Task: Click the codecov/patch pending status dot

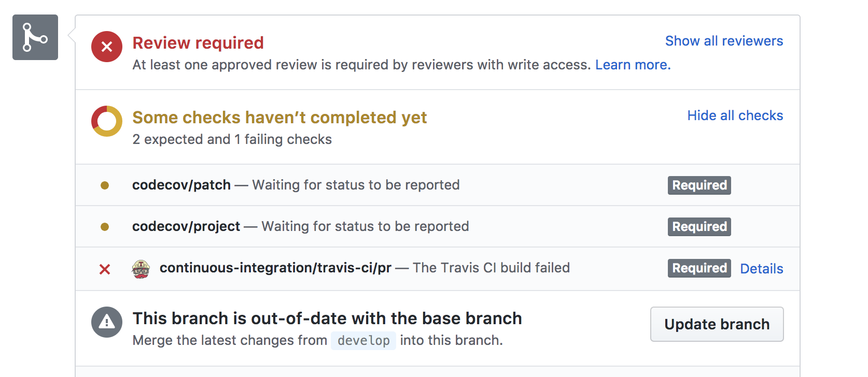Action: pyautogui.click(x=105, y=185)
